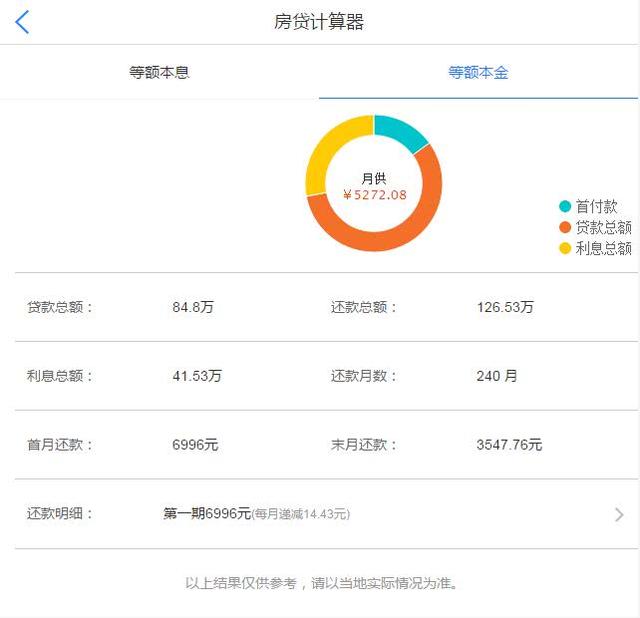This screenshot has width=640, height=618.
Task: Open repayment details via right chevron
Action: 619,515
